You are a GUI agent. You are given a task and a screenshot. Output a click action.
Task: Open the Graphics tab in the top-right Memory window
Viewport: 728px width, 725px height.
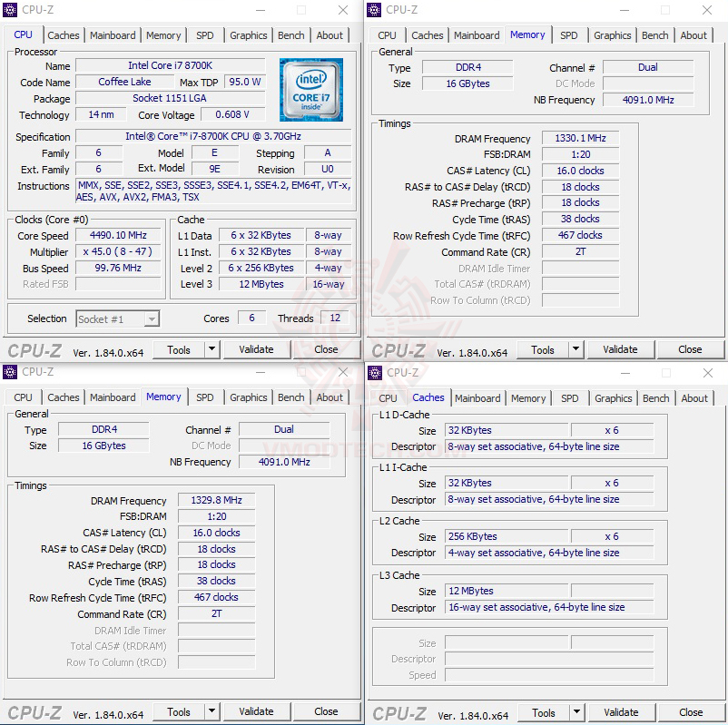pyautogui.click(x=613, y=35)
